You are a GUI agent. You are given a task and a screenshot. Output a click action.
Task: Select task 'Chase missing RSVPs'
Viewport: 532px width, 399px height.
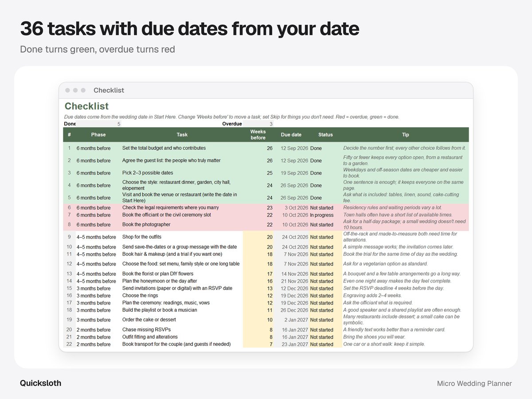coord(146,330)
